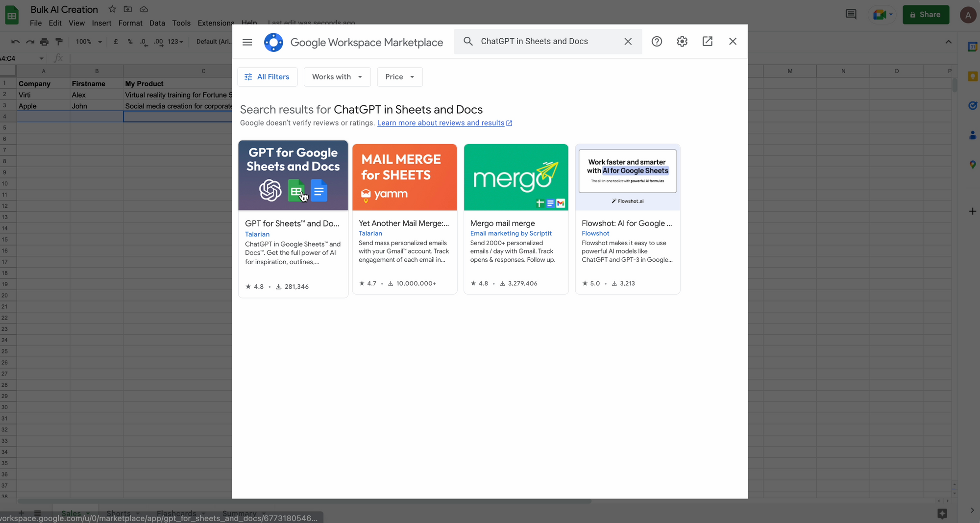Open Talarian developer link under GPT for Sheets
Viewport: 980px width, 523px height.
pos(257,234)
